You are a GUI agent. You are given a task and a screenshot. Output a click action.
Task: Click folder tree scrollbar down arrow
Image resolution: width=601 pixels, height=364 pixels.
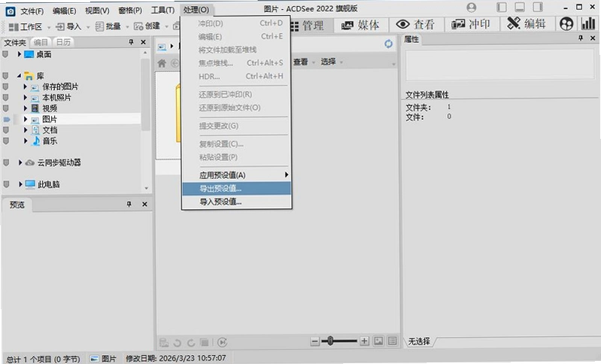(x=146, y=188)
